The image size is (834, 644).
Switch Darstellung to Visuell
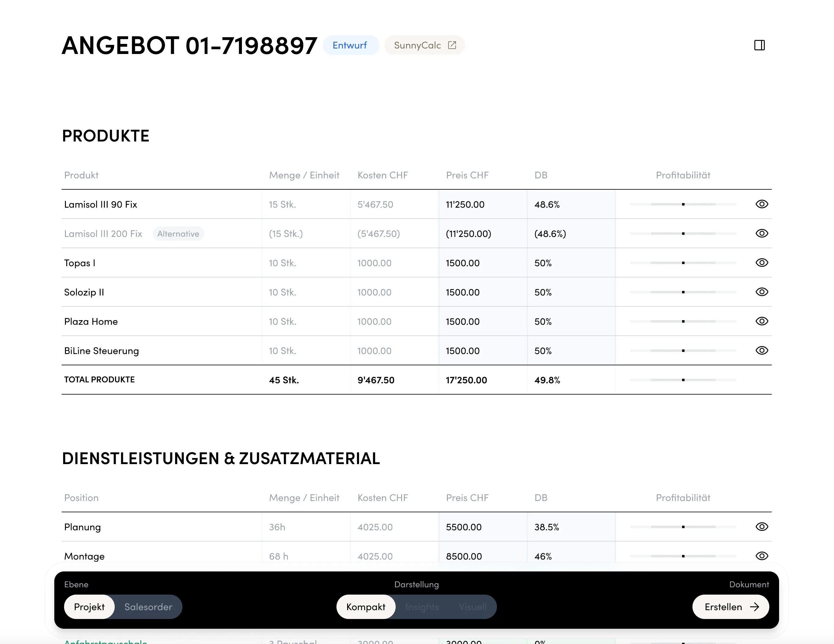pos(473,607)
